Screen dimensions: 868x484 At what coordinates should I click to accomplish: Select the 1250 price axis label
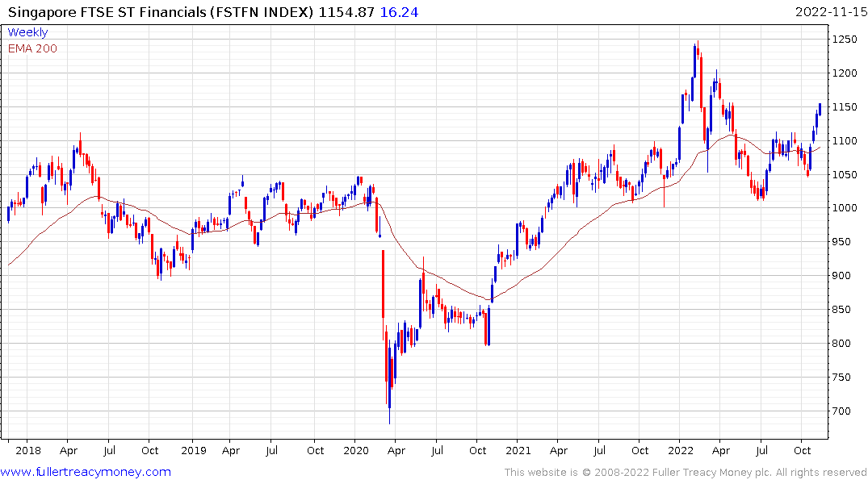click(845, 40)
